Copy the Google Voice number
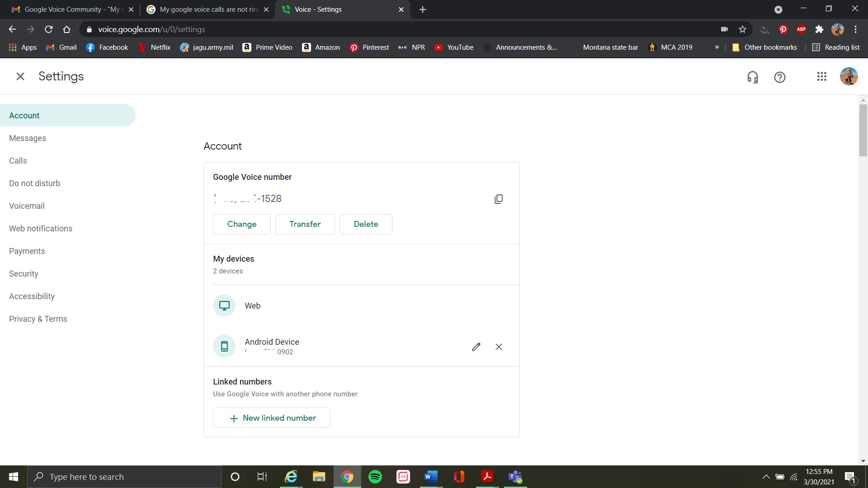 pos(499,199)
